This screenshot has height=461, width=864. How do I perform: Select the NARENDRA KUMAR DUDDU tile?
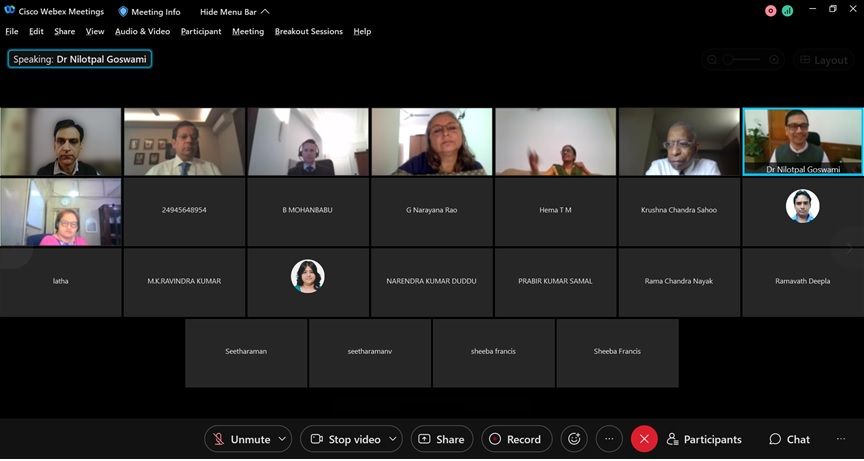coord(431,283)
